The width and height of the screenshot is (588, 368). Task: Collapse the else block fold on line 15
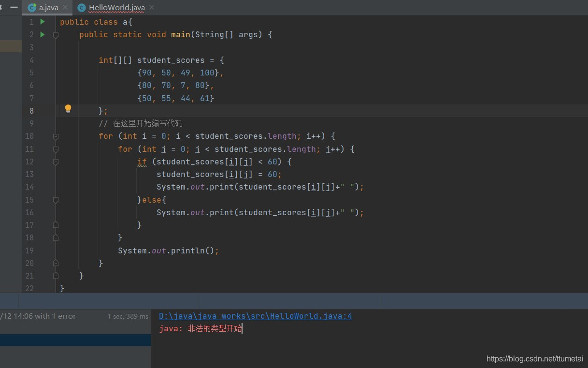[56, 200]
